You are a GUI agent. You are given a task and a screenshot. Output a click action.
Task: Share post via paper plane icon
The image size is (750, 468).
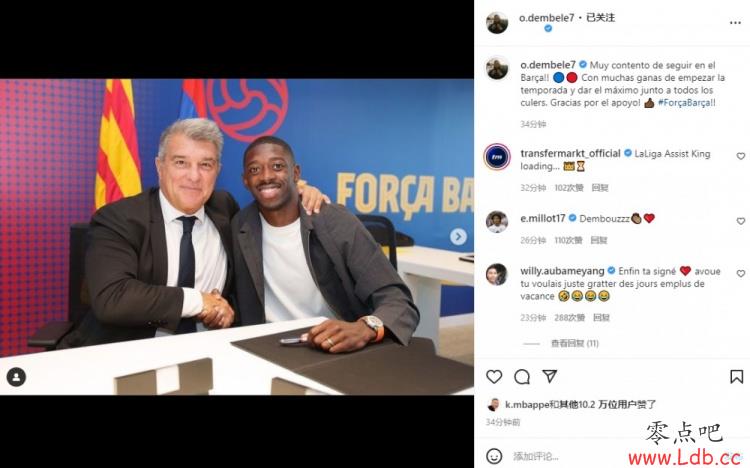[x=549, y=376]
